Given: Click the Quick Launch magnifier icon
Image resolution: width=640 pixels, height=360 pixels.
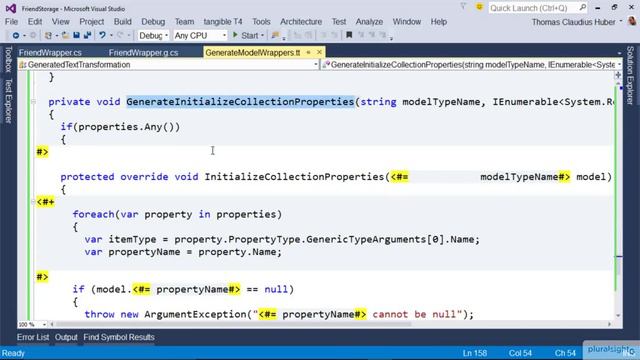Looking at the screenshot, I should pyautogui.click(x=582, y=7).
